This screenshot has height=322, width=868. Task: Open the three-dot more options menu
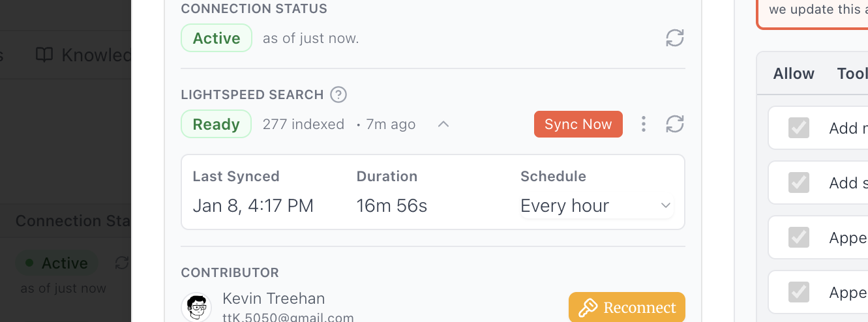[644, 124]
